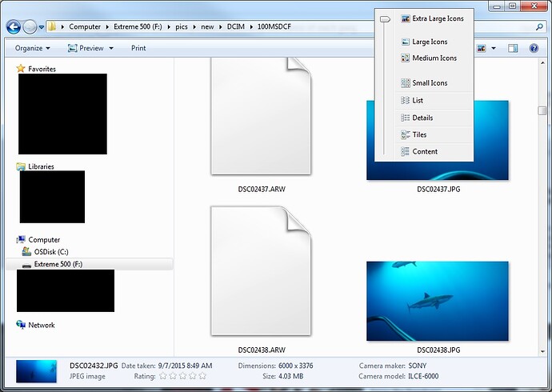Click the Date taken value 9/7/2015
The width and height of the screenshot is (552, 392).
point(185,366)
